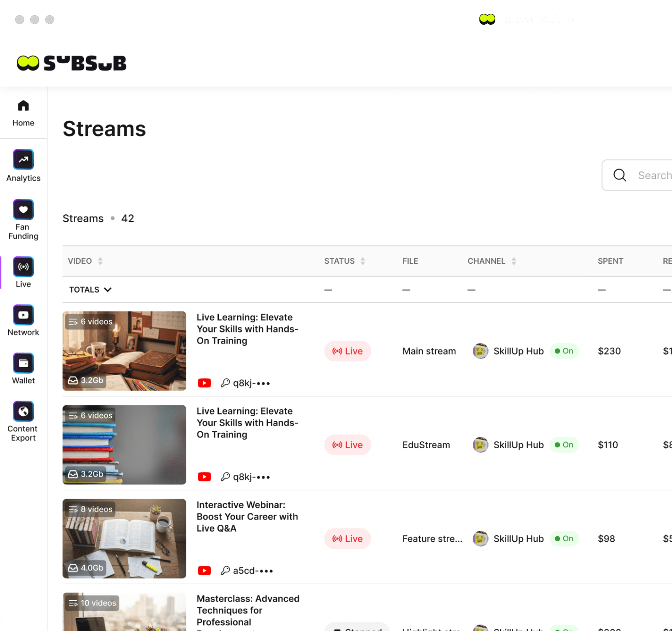672x631 pixels.
Task: Toggle On status in Main stream row
Action: tap(564, 351)
